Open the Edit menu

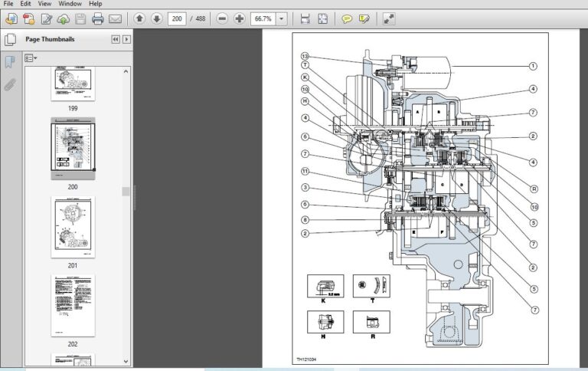pos(25,4)
